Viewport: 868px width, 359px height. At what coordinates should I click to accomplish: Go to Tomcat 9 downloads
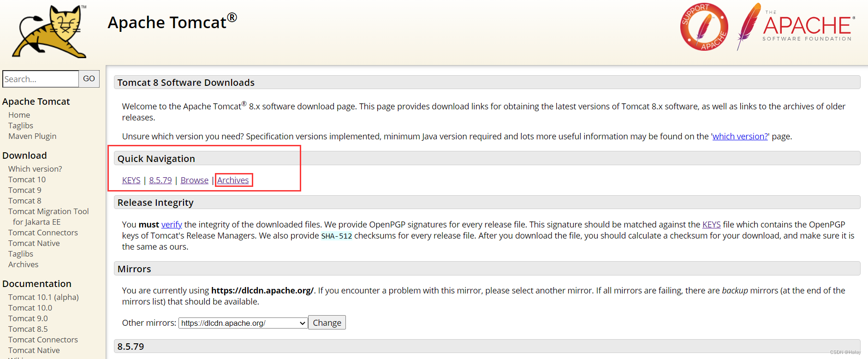25,190
